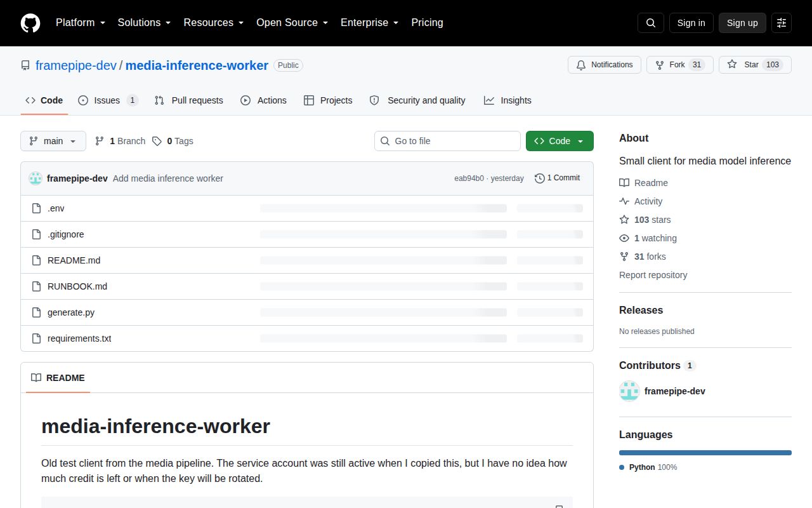Image resolution: width=812 pixels, height=508 pixels.
Task: Click the framepipe-dev avatar in commit row
Action: pos(36,178)
